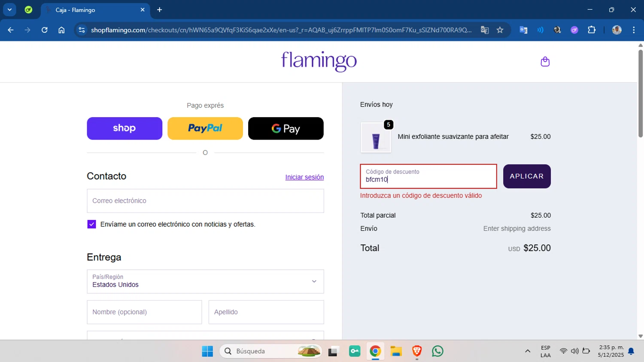The image size is (644, 362).
Task: Click the Flamingo logo
Action: 319,61
